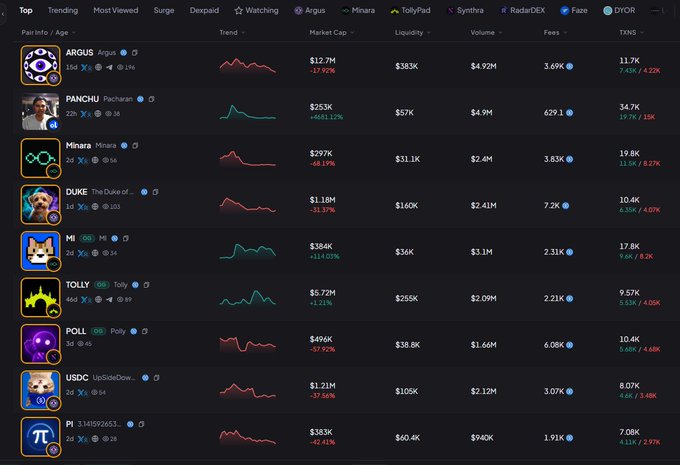Screen dimensions: 680x465
Task: Open the X (Twitter) link for MI
Action: coord(82,253)
